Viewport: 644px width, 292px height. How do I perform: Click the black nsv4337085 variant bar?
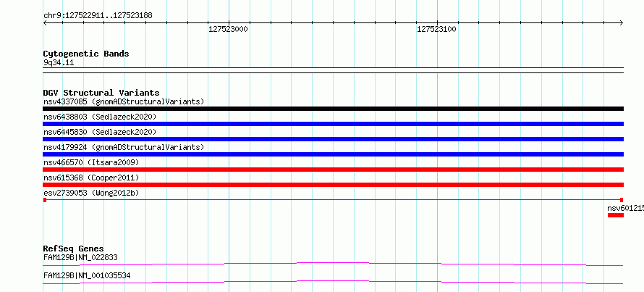[x=333, y=109]
